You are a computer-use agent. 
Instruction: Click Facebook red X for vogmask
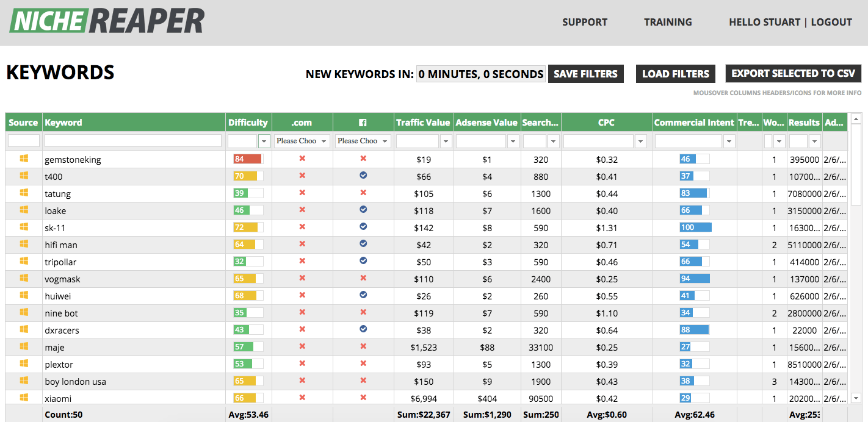363,278
